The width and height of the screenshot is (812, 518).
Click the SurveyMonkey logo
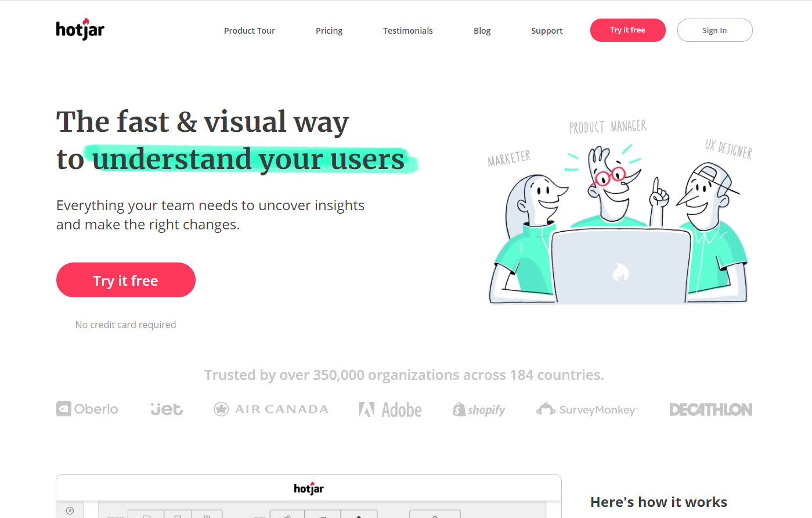point(587,409)
